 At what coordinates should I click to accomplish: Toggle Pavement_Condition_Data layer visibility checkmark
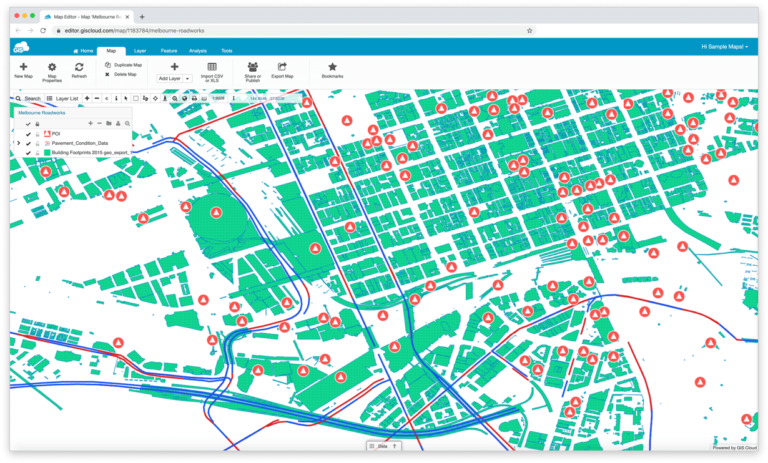coord(28,144)
